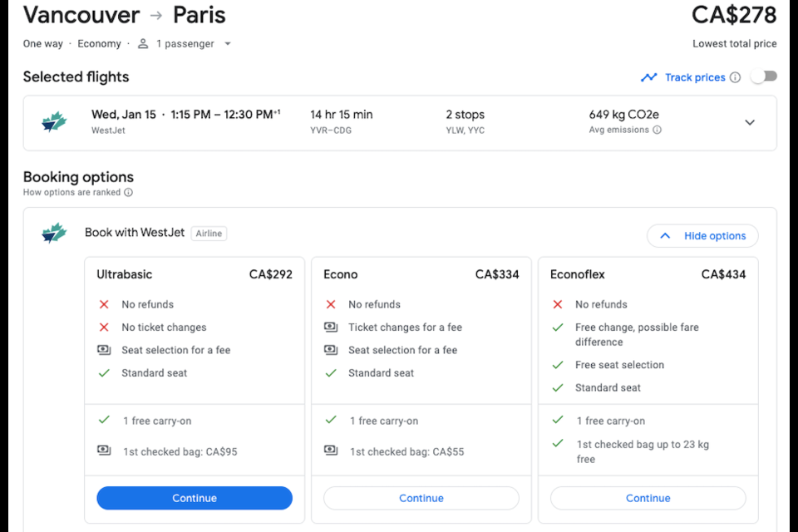Click the CA$278 lowest total price
This screenshot has width=798, height=532.
coord(734,15)
